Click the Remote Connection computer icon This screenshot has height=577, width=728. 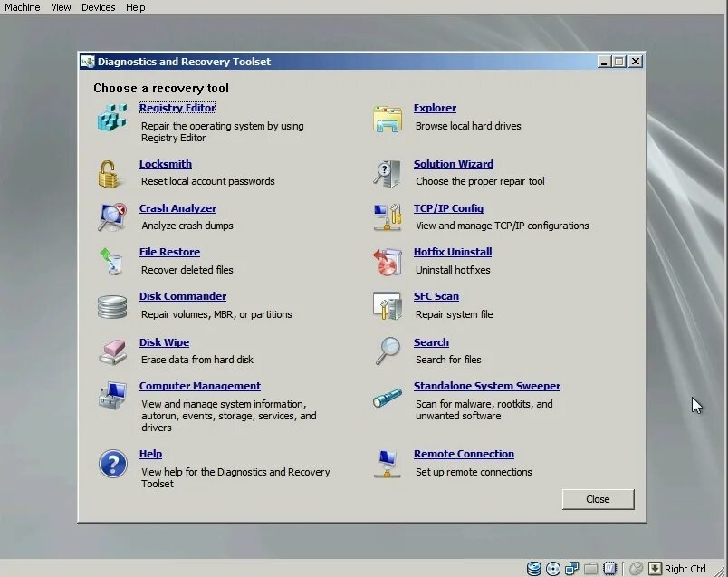pos(387,464)
